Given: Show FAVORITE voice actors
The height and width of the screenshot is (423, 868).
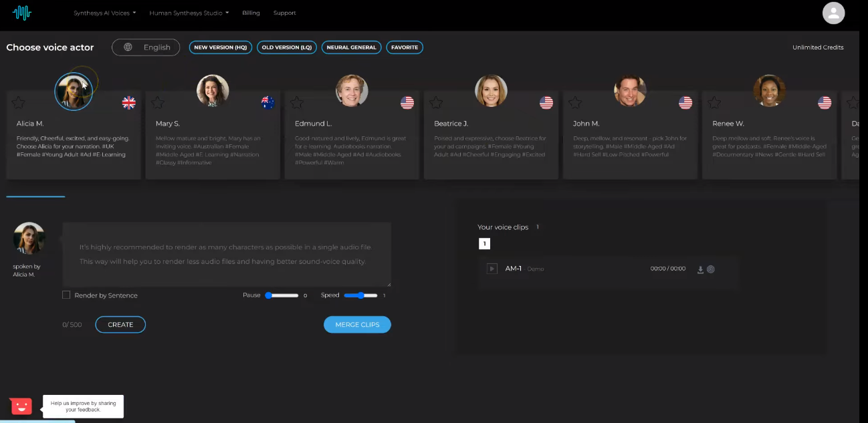Looking at the screenshot, I should (x=405, y=47).
